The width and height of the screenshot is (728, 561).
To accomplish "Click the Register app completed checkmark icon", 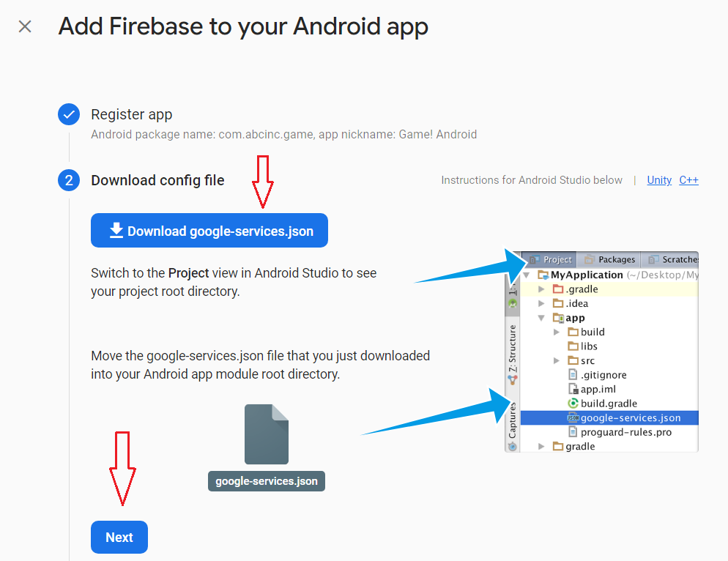I will pyautogui.click(x=69, y=114).
